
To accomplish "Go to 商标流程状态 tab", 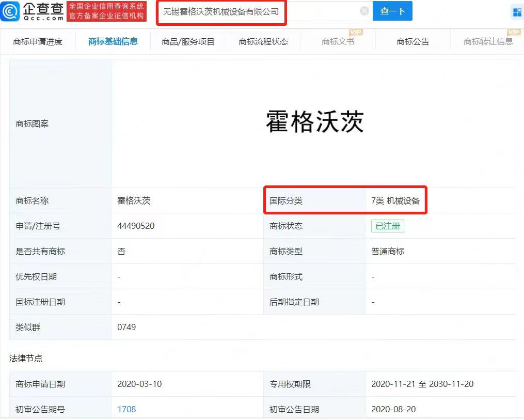I will (x=263, y=41).
